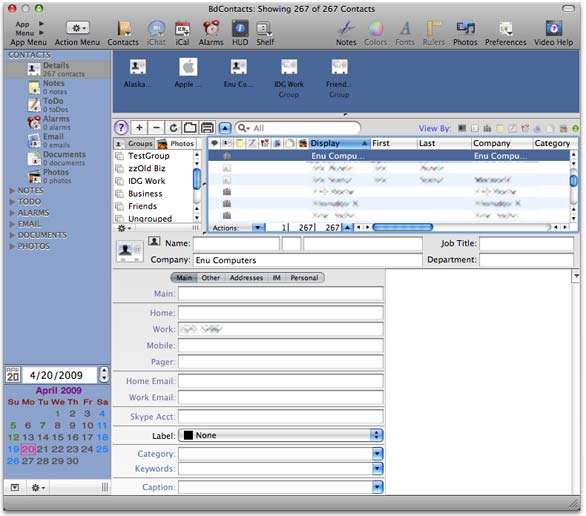Viewport: 586px width, 516px height.
Task: Open the Label None dropdown
Action: [x=281, y=435]
